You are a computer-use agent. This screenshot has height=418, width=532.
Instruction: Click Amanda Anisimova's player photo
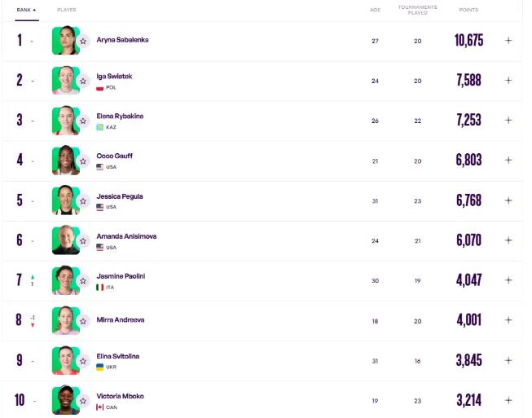64,240
